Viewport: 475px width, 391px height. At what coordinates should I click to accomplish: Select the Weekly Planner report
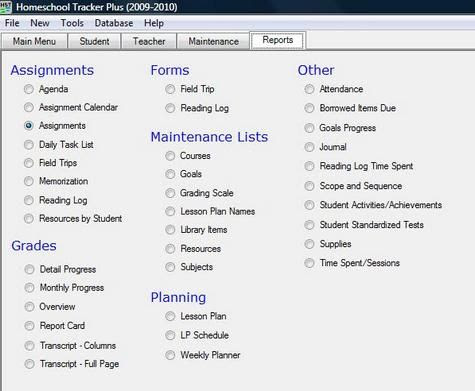click(170, 355)
